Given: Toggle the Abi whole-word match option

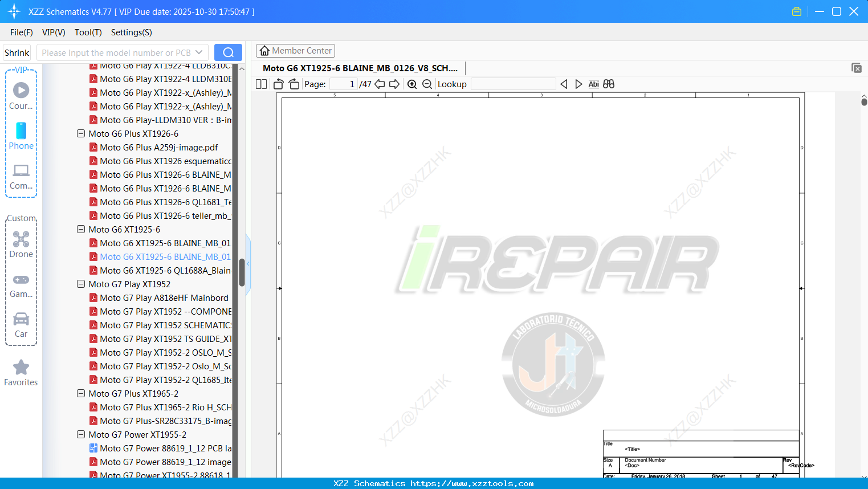Looking at the screenshot, I should tap(594, 84).
